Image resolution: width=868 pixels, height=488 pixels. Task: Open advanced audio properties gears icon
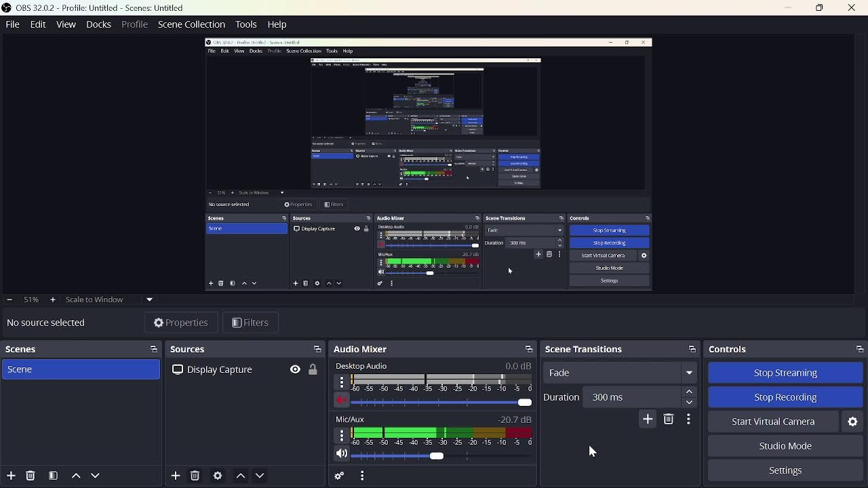click(x=340, y=476)
